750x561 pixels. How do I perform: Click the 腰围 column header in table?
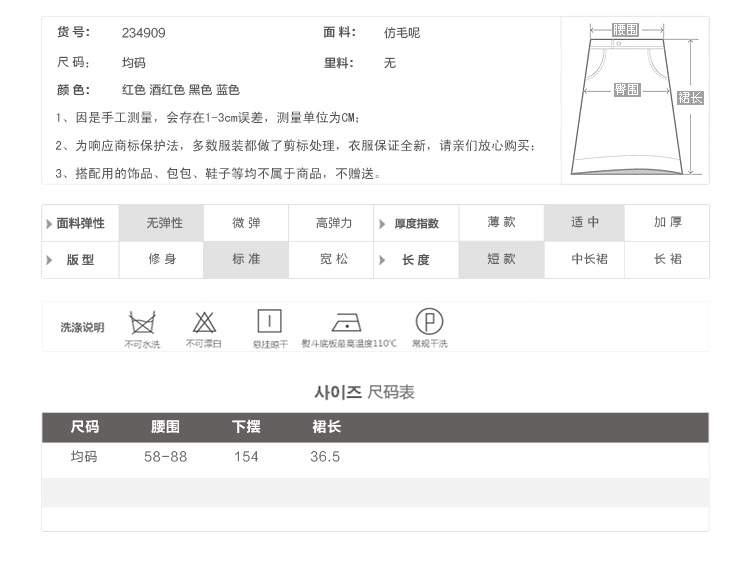[x=165, y=427]
